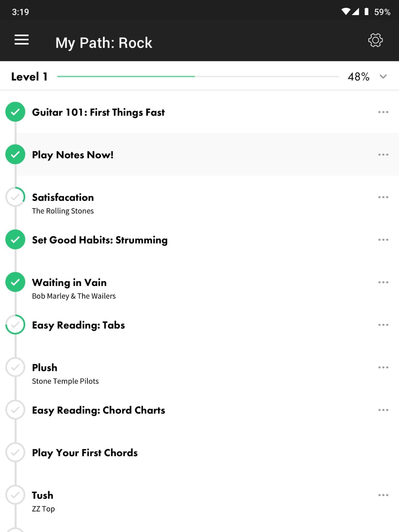This screenshot has height=532, width=399.
Task: Open more options for Guitar 101 lesson
Action: click(383, 112)
